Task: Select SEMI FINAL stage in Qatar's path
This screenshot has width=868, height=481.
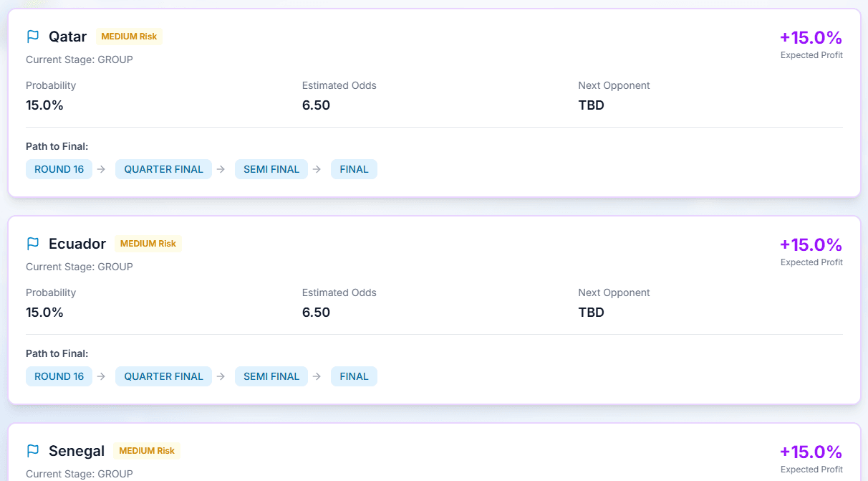Action: pos(271,169)
